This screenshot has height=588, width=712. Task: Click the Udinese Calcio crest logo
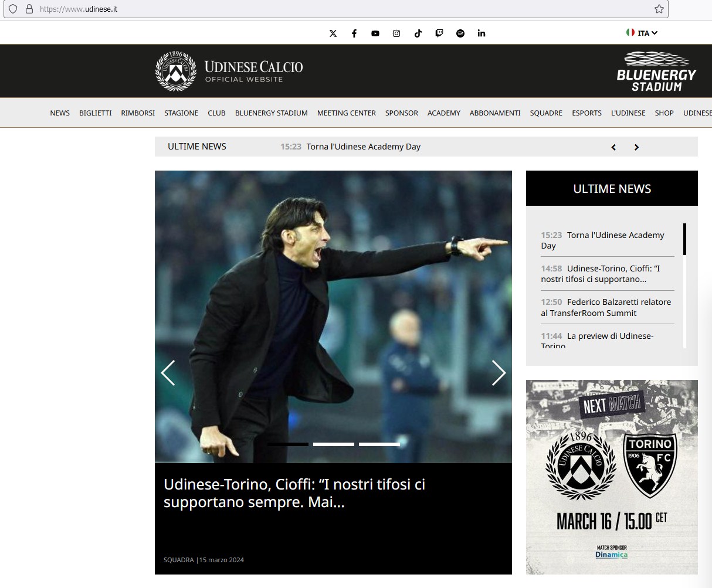point(176,72)
